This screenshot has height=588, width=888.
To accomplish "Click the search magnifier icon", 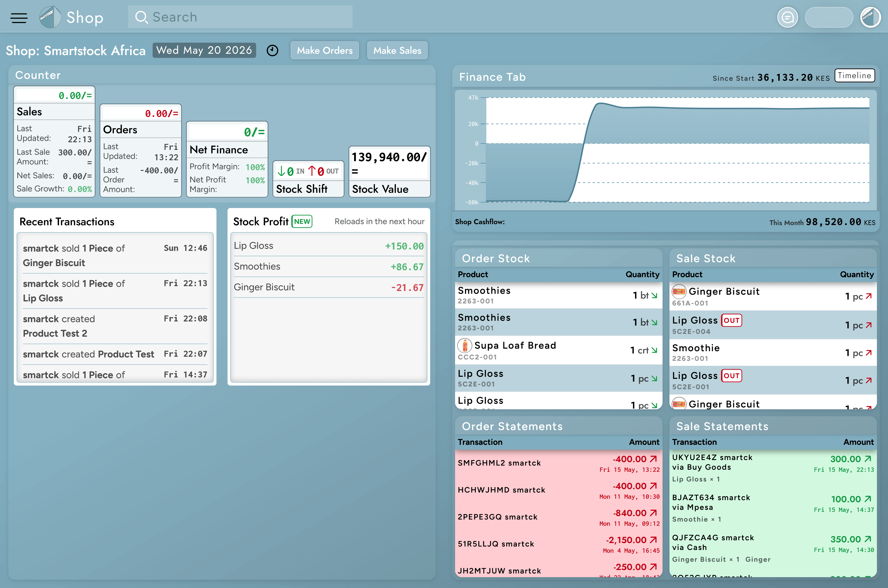I will click(141, 17).
